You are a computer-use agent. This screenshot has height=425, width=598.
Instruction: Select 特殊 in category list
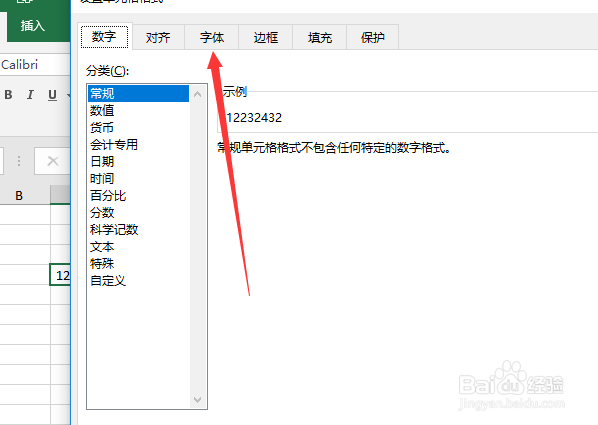click(x=138, y=264)
